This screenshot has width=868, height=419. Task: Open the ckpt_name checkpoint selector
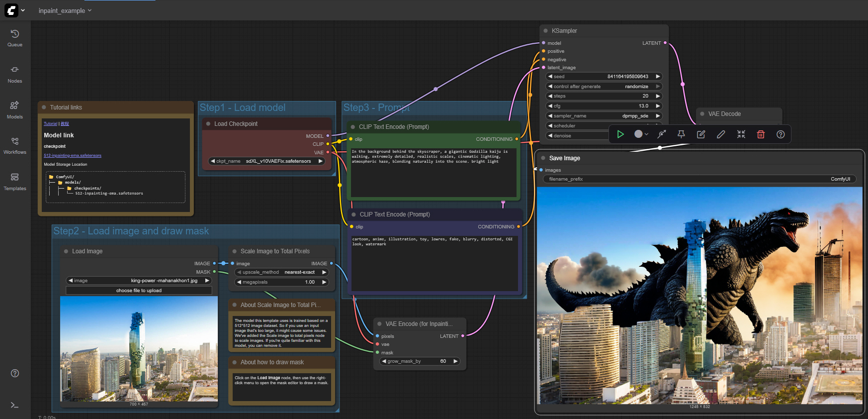pyautogui.click(x=267, y=161)
